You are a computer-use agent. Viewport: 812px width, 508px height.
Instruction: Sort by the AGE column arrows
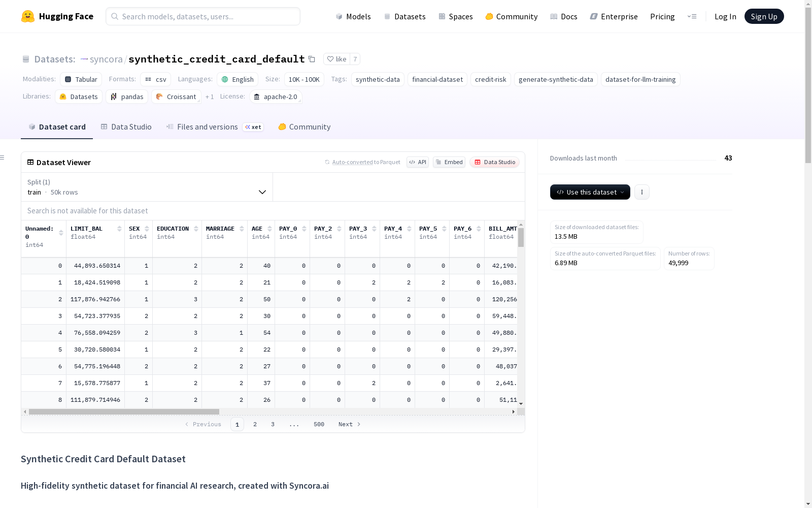tap(269, 229)
